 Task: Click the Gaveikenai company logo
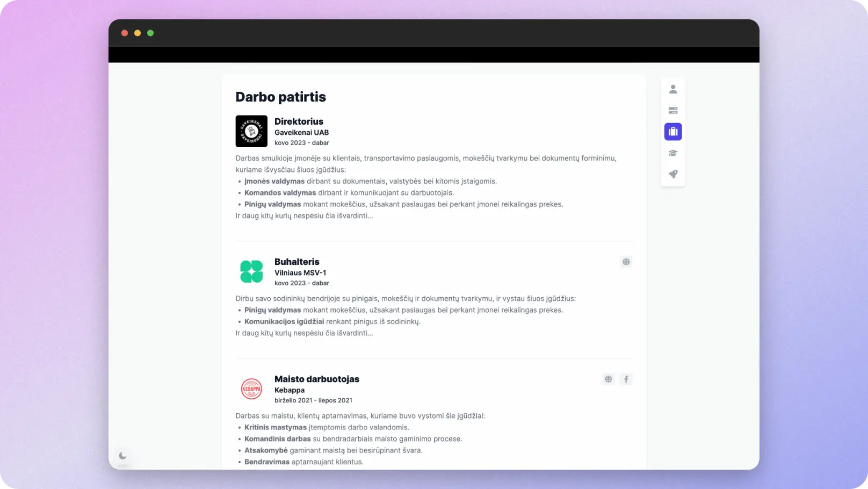(x=251, y=131)
